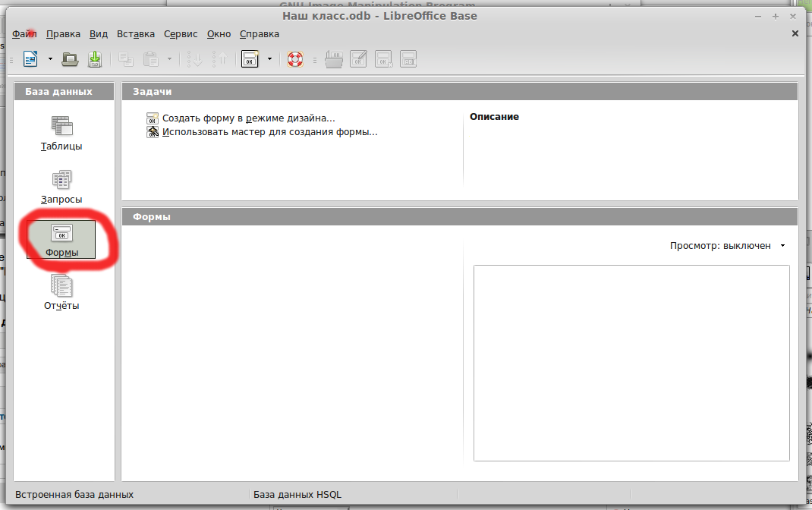Viewport: 812px width, 510px height.
Task: Expand the New document dropdown arrow
Action: (x=50, y=59)
